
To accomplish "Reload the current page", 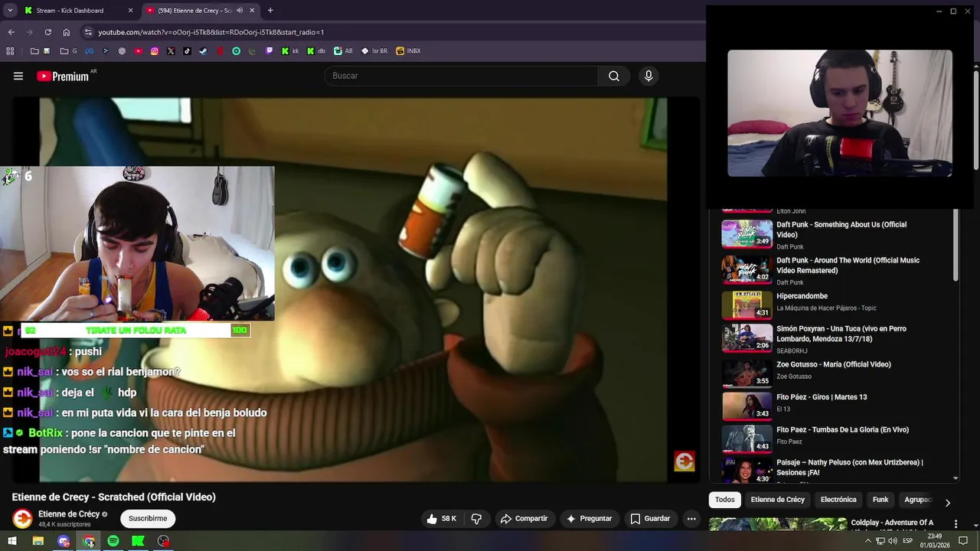I will pyautogui.click(x=47, y=32).
